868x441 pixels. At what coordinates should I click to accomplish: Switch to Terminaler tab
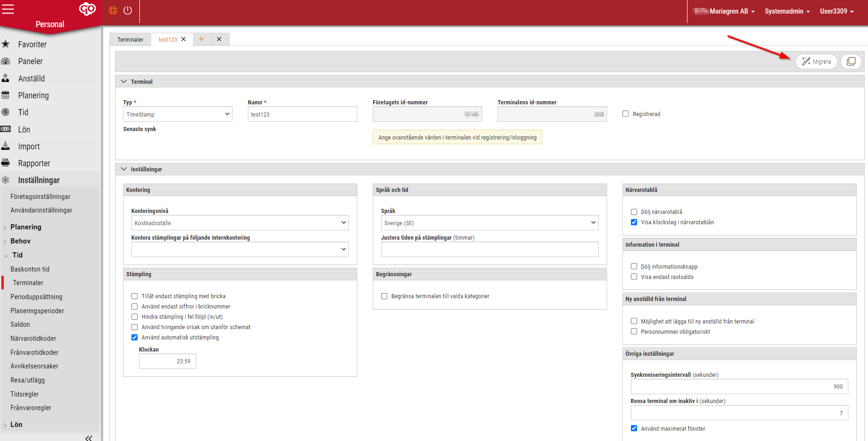coord(130,39)
